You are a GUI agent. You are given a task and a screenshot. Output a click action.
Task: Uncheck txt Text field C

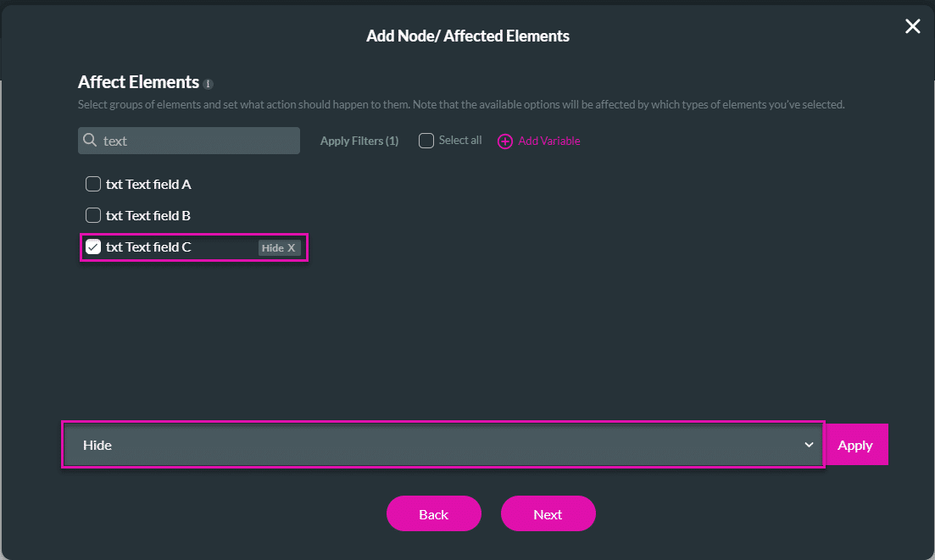pos(93,247)
